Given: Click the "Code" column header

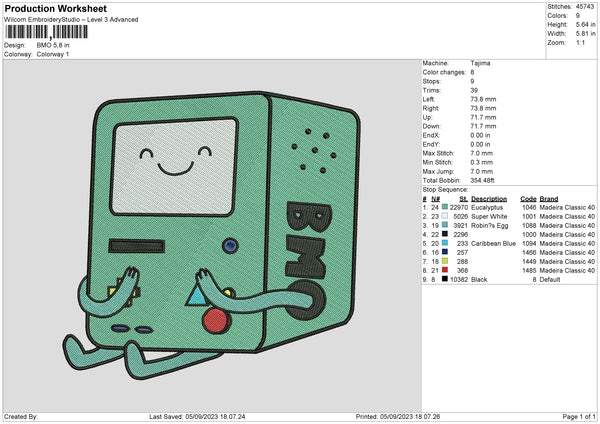Looking at the screenshot, I should pyautogui.click(x=528, y=199).
